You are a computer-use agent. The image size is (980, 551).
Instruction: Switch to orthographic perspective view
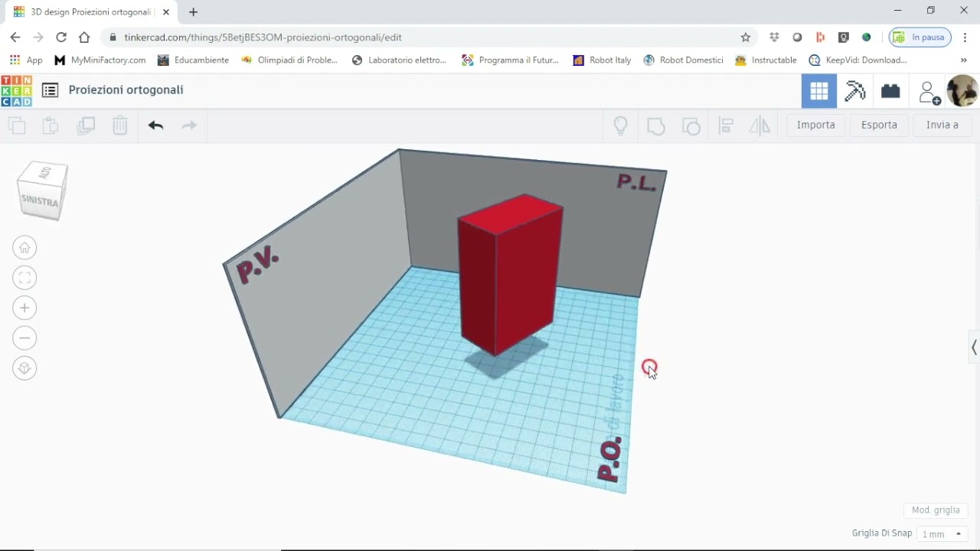click(24, 368)
